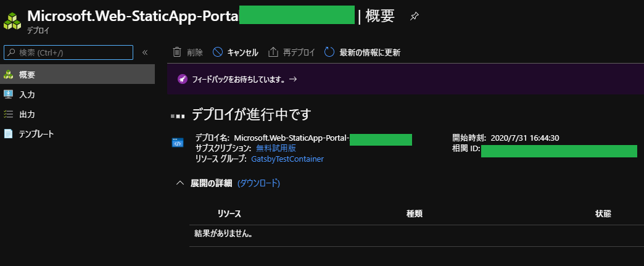The image size is (644, 266).
Task: Click the 状態 column header
Action: pyautogui.click(x=603, y=214)
